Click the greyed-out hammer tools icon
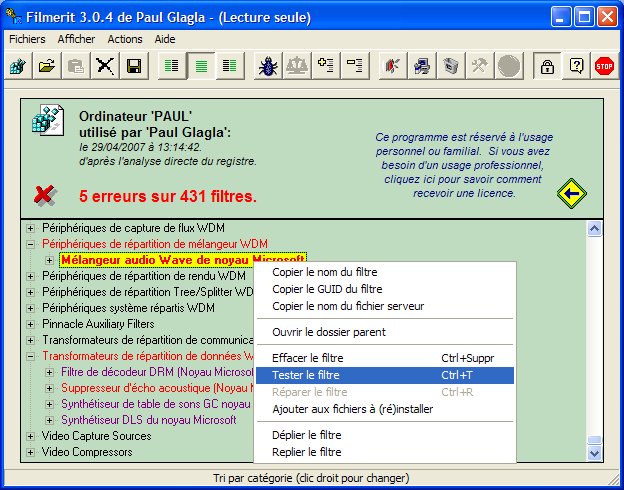Screen dimensions: 624x490 480,66
